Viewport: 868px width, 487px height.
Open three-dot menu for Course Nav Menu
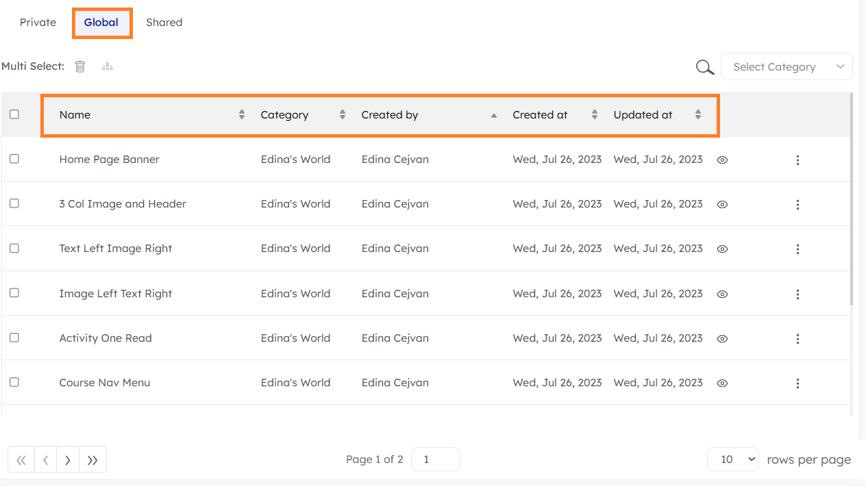point(797,384)
